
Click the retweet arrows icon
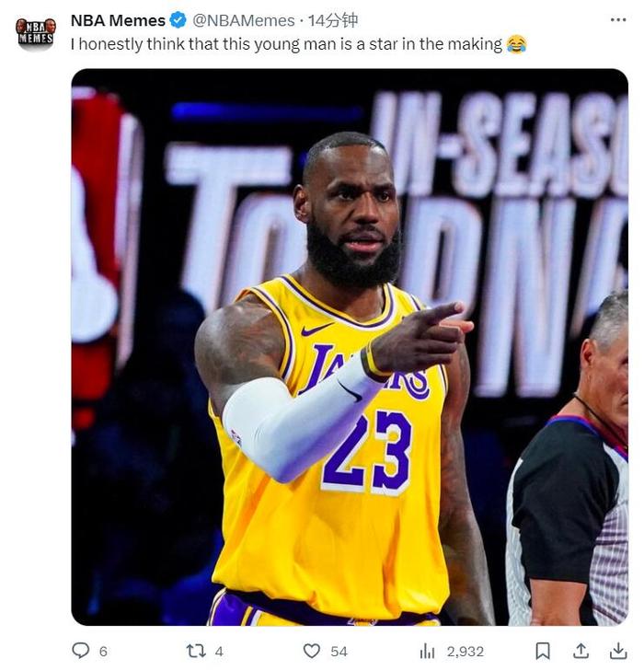(196, 651)
